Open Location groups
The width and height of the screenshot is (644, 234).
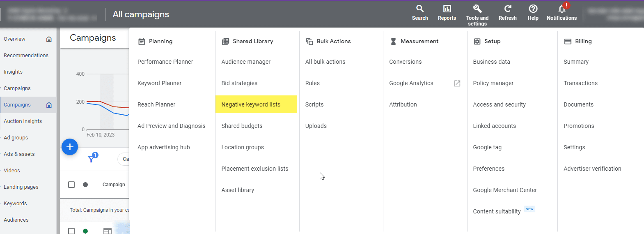pyautogui.click(x=243, y=147)
